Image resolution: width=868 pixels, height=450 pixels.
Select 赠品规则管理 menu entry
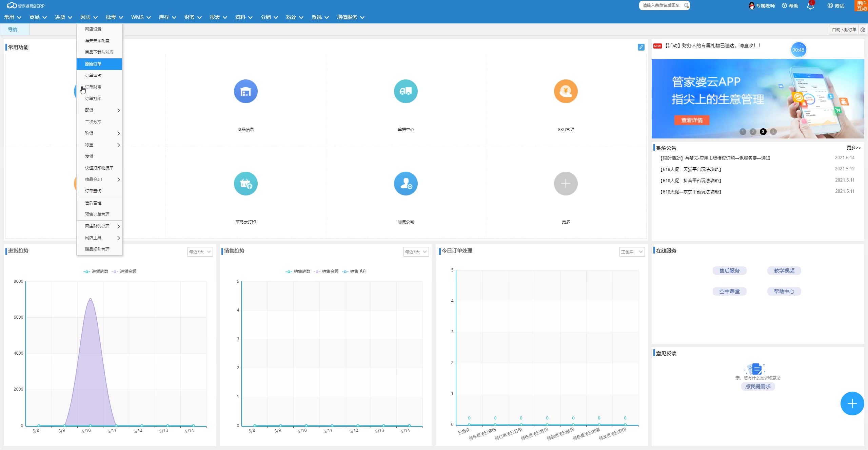point(99,249)
